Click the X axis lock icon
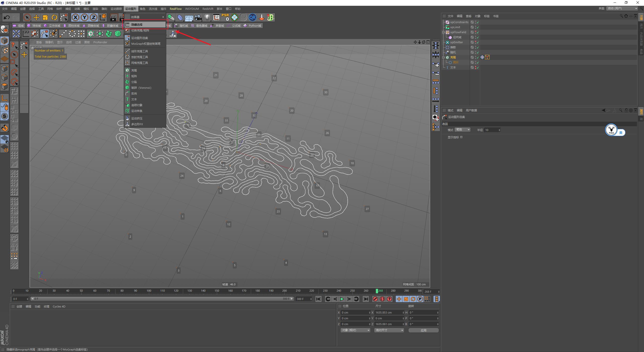This screenshot has height=352, width=644. (x=75, y=17)
